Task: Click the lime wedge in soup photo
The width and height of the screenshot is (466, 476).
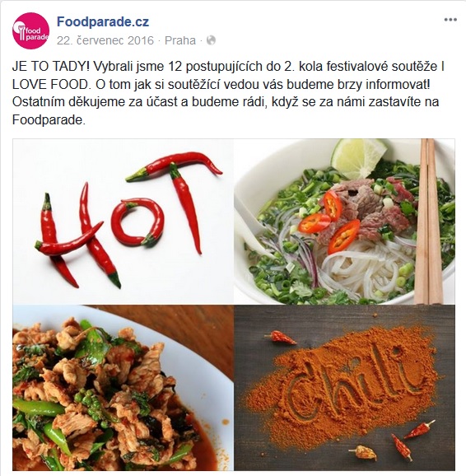Action: point(358,157)
